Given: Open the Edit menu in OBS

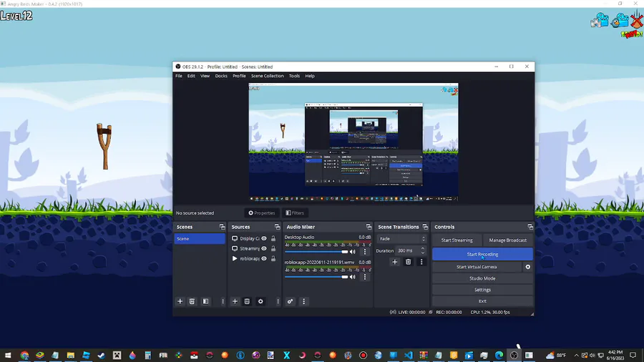Looking at the screenshot, I should coord(191,76).
